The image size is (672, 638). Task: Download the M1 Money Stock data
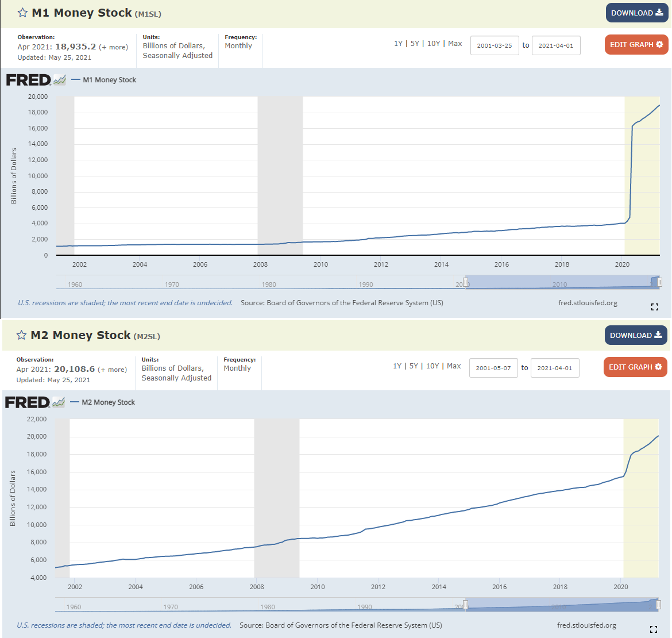(x=637, y=13)
